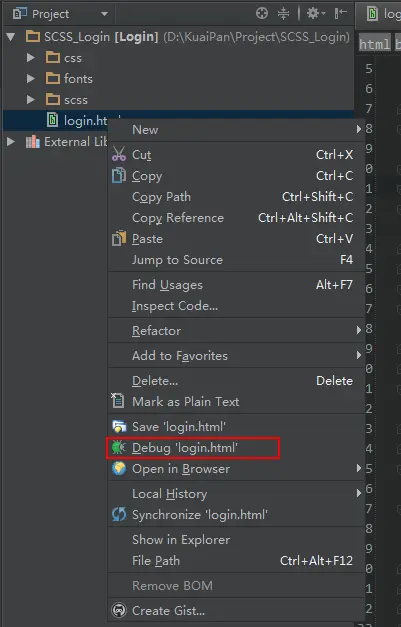Collapse the SCSS_Login project root
Viewport: 401px width, 627px height.
tap(11, 37)
